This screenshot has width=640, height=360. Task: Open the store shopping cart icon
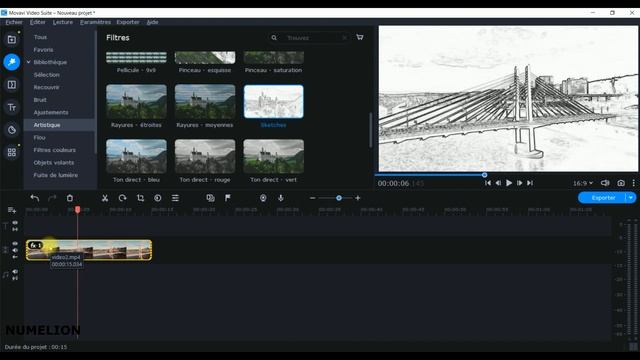[360, 37]
